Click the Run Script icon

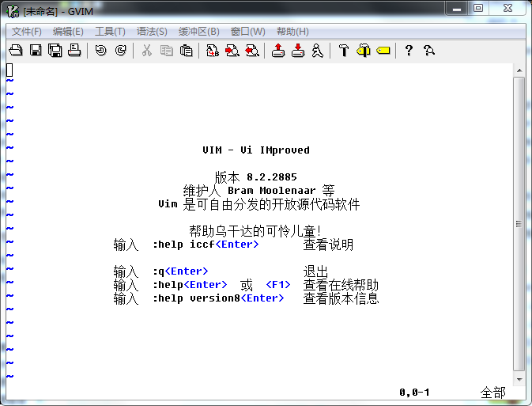coord(318,51)
